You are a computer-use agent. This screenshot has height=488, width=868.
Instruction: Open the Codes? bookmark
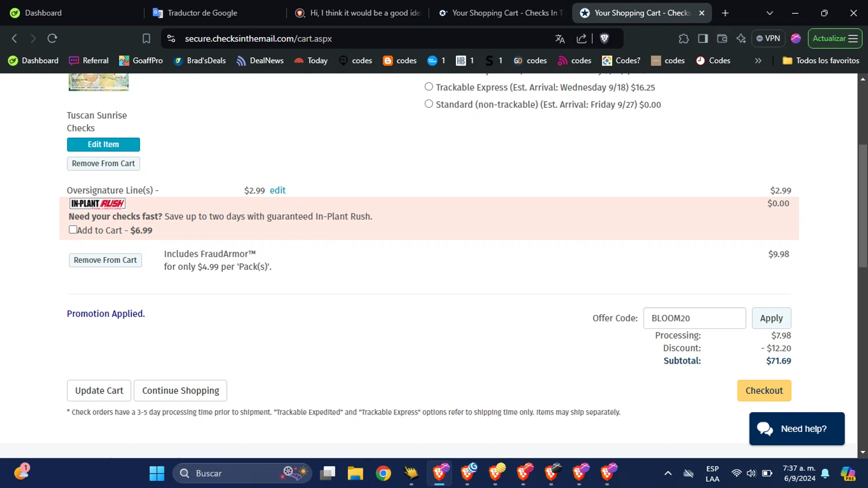621,61
